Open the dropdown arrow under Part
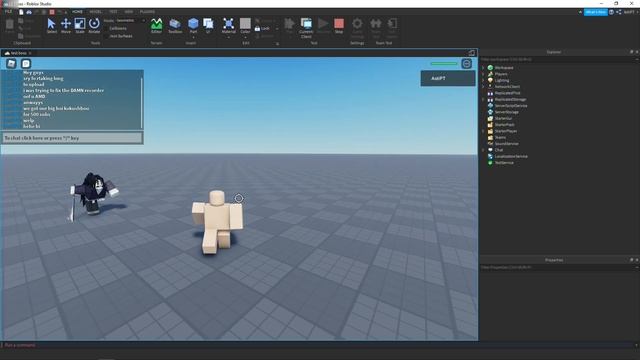Viewport: 640px width, 360px height. [x=193, y=38]
